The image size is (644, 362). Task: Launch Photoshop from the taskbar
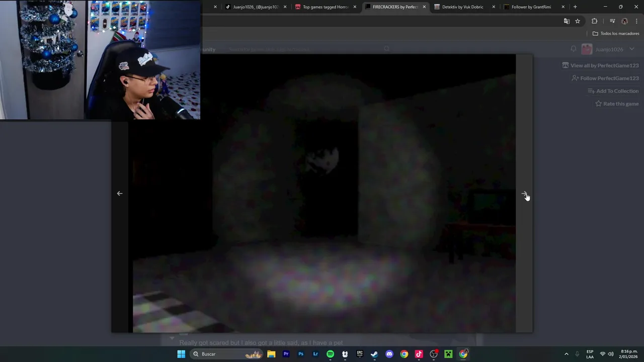(301, 354)
